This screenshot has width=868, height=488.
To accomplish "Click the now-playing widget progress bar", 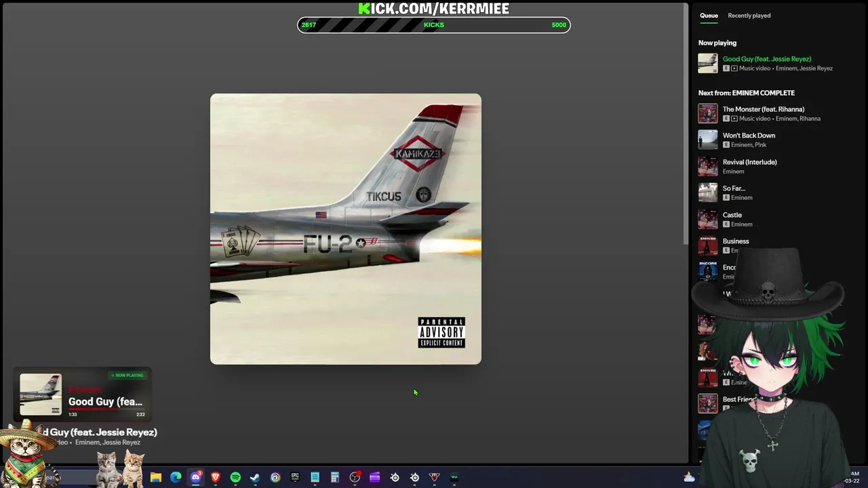I will [106, 410].
